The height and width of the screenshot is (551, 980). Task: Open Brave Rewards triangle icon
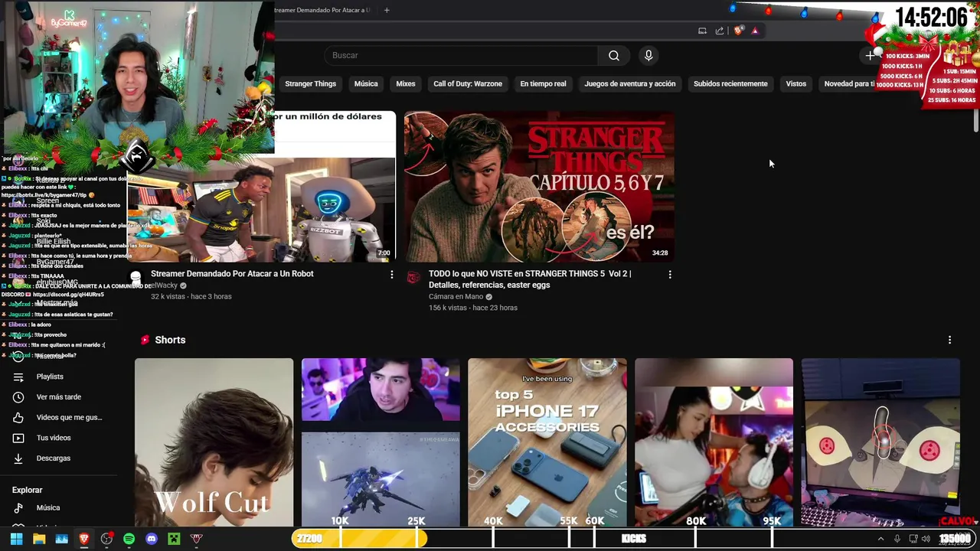tap(755, 31)
